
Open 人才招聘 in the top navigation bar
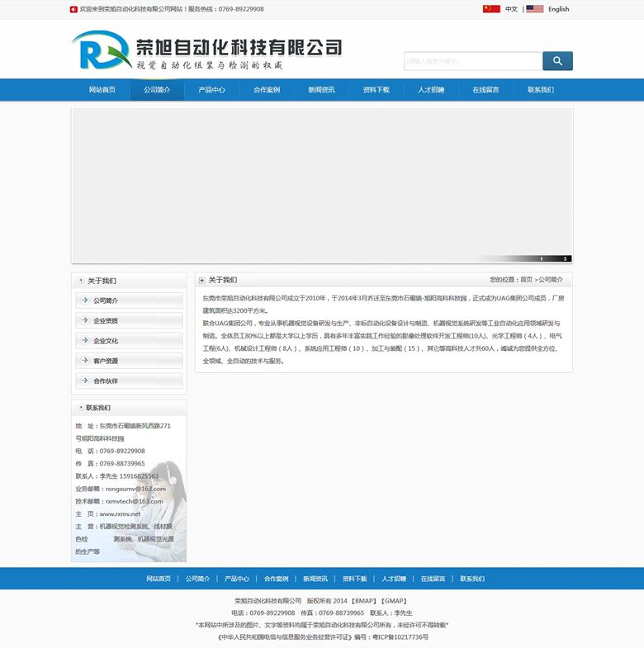point(431,90)
